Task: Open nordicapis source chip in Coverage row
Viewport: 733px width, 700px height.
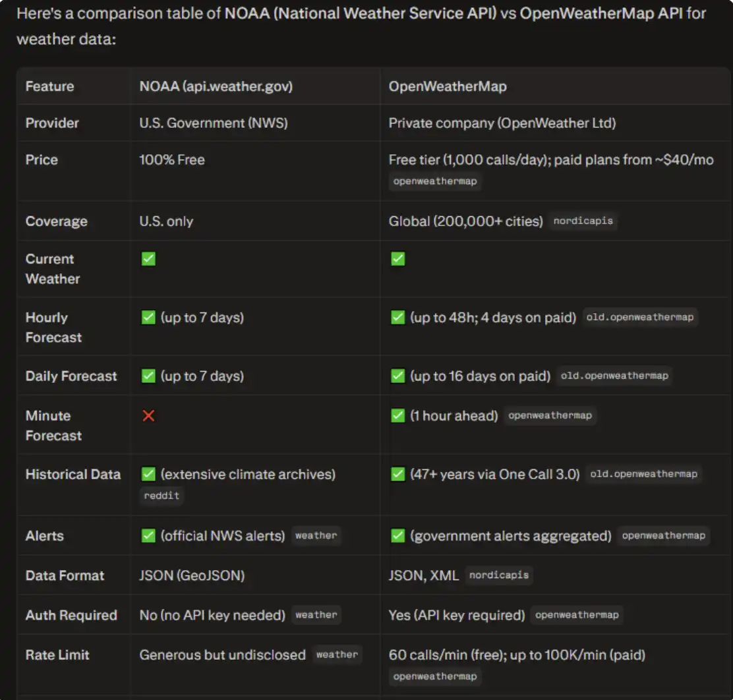Action: (583, 221)
